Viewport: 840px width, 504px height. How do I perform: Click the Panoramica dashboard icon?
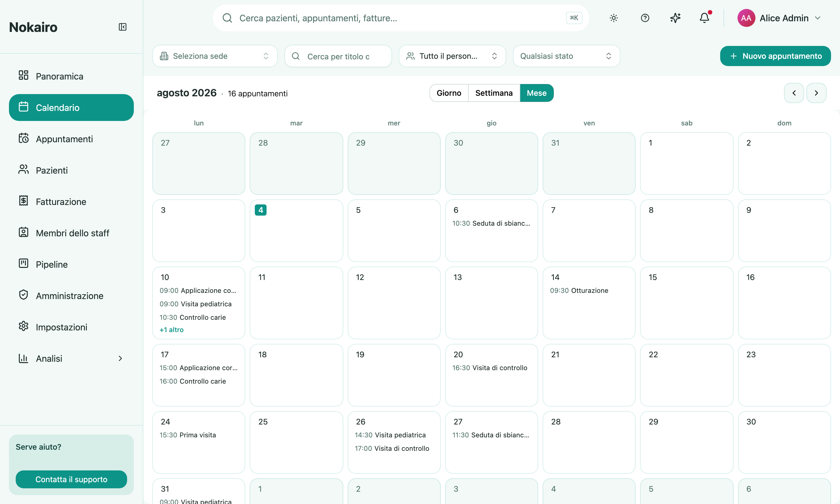pyautogui.click(x=24, y=75)
